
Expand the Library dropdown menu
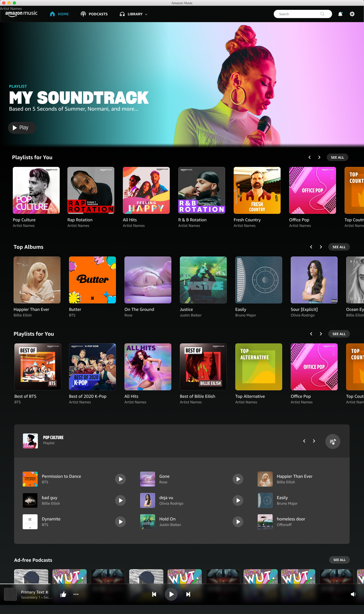[134, 14]
